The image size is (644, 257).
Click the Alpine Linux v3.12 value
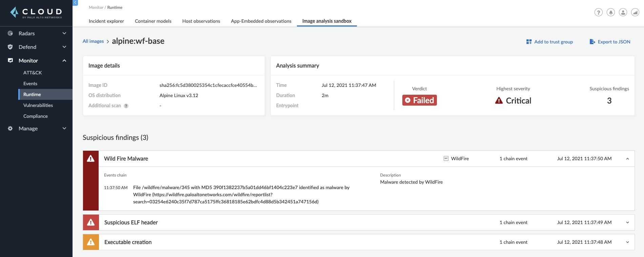click(179, 95)
